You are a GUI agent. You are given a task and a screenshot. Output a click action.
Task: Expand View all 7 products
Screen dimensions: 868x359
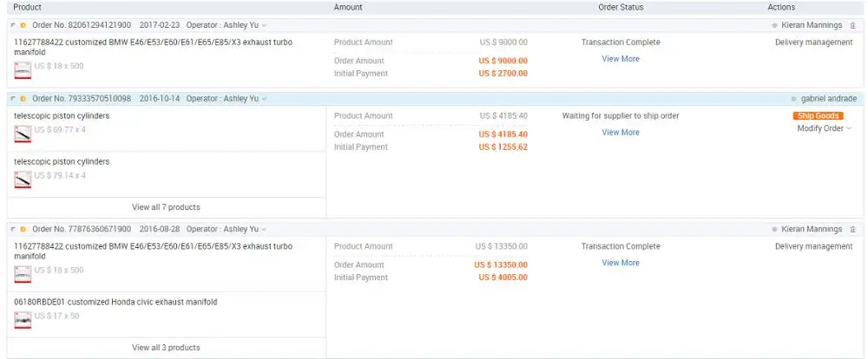pos(166,207)
